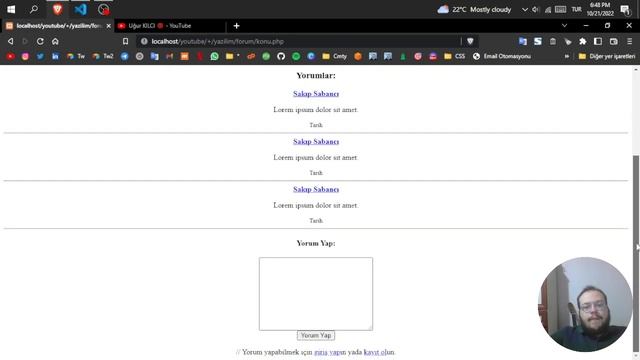Open the Brave hamburger main menu
The height and width of the screenshot is (360, 640).
630,41
